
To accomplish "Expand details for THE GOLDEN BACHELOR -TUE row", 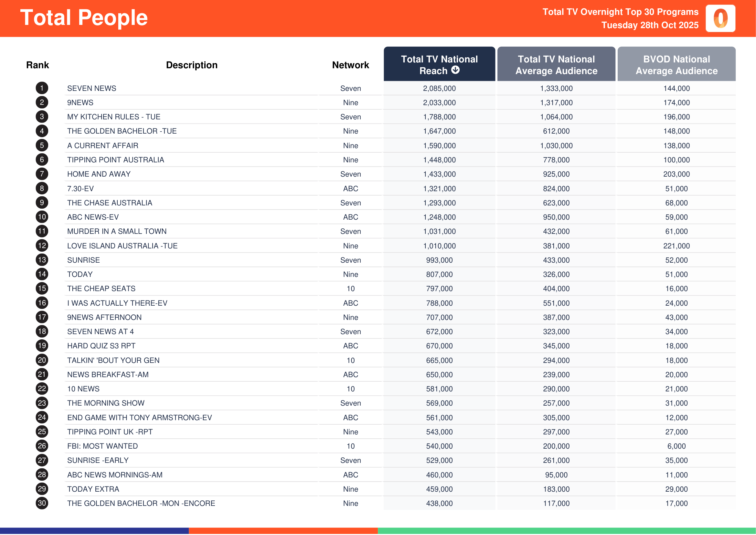I will (x=122, y=131).
